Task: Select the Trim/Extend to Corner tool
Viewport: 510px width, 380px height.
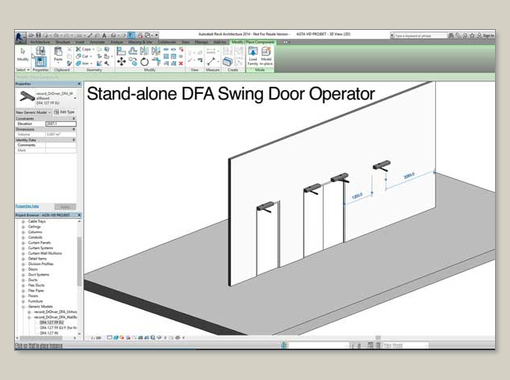Action: coord(156,62)
